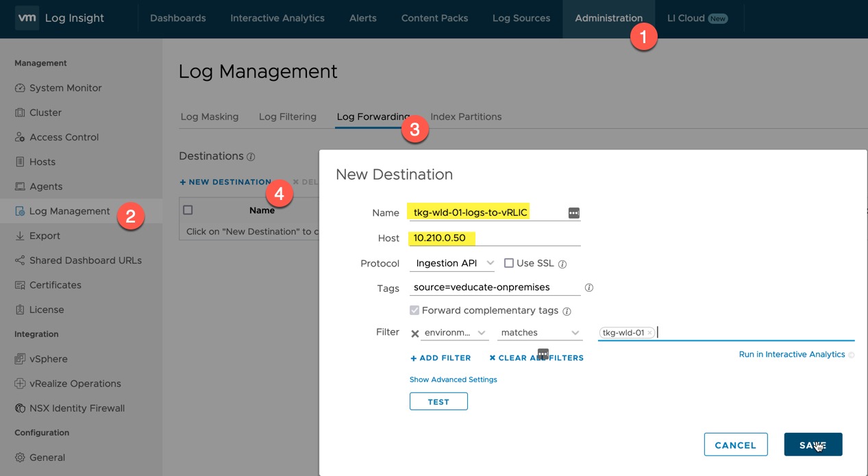The width and height of the screenshot is (868, 476).
Task: Click the vSphere integration icon
Action: (20, 360)
